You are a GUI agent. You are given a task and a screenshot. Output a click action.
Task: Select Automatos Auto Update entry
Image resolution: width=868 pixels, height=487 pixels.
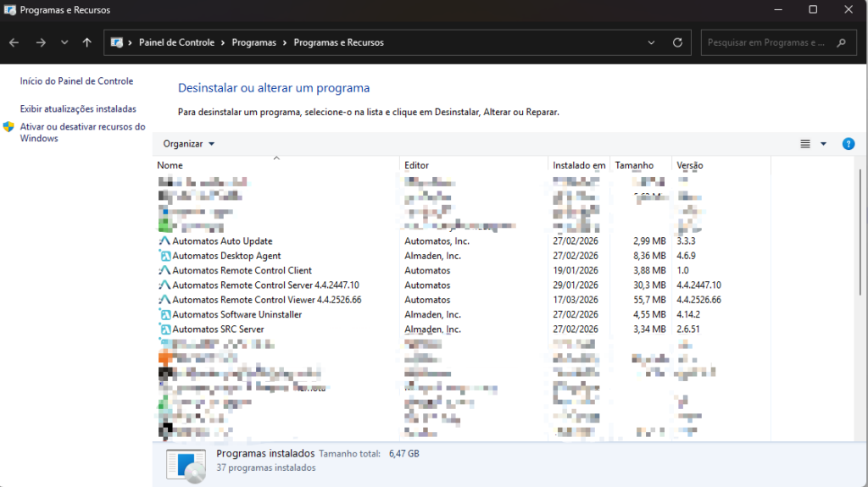tap(222, 241)
